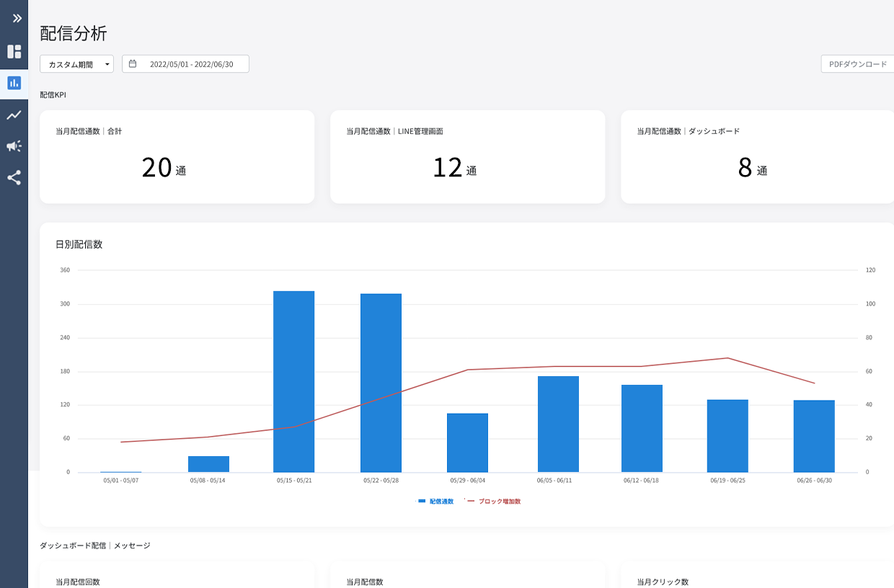
Task: Click the 当月配信通数 合計 KPI card
Action: point(177,157)
